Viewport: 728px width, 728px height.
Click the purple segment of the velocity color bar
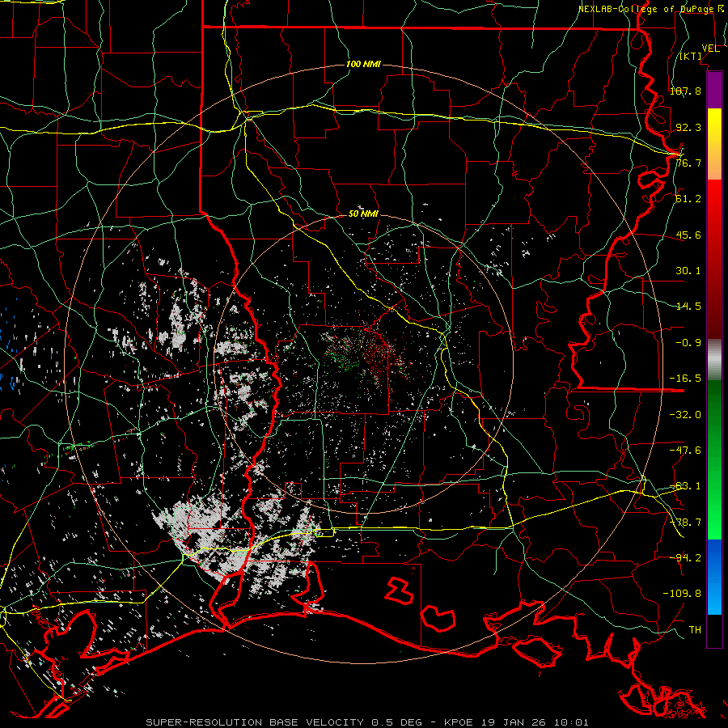tap(714, 90)
